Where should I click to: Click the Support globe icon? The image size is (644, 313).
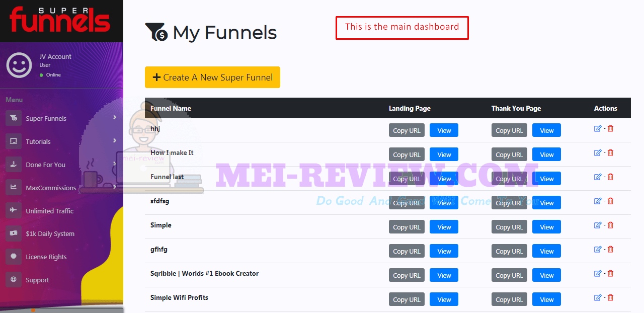click(14, 280)
